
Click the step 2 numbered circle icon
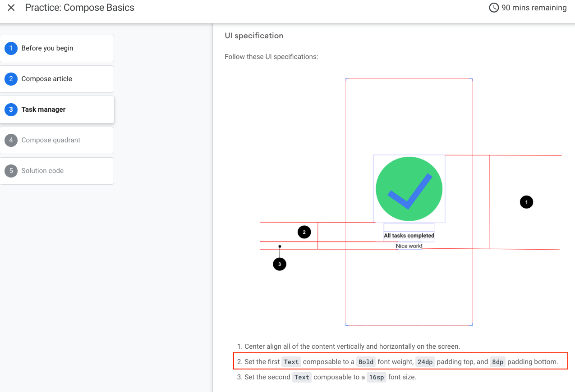pos(11,79)
